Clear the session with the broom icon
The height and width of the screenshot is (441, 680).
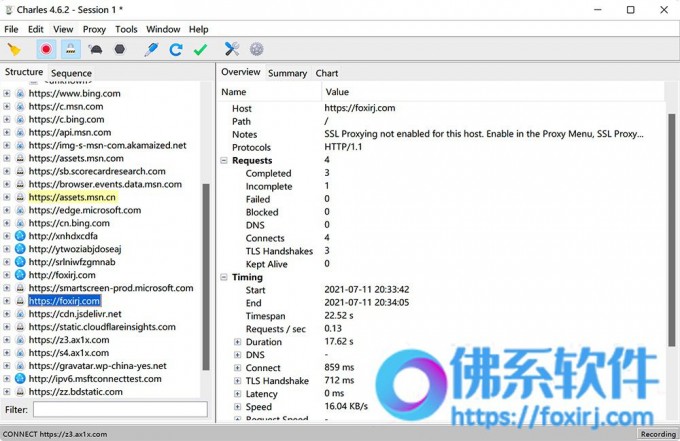14,49
